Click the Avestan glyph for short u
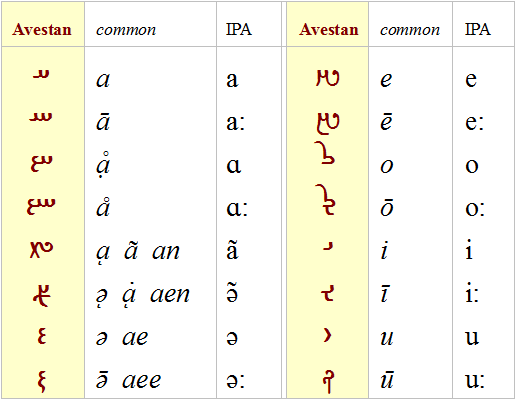516x400 pixels. coord(328,336)
